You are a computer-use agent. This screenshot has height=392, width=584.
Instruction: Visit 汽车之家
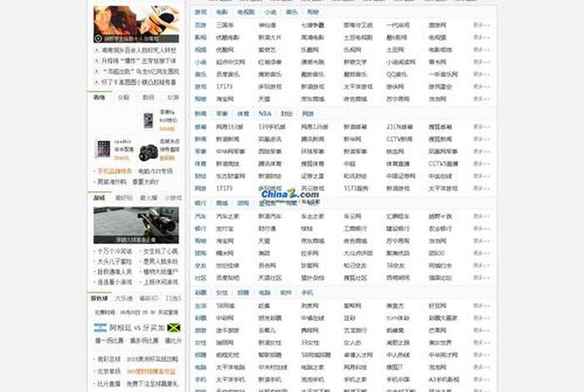coord(228,216)
